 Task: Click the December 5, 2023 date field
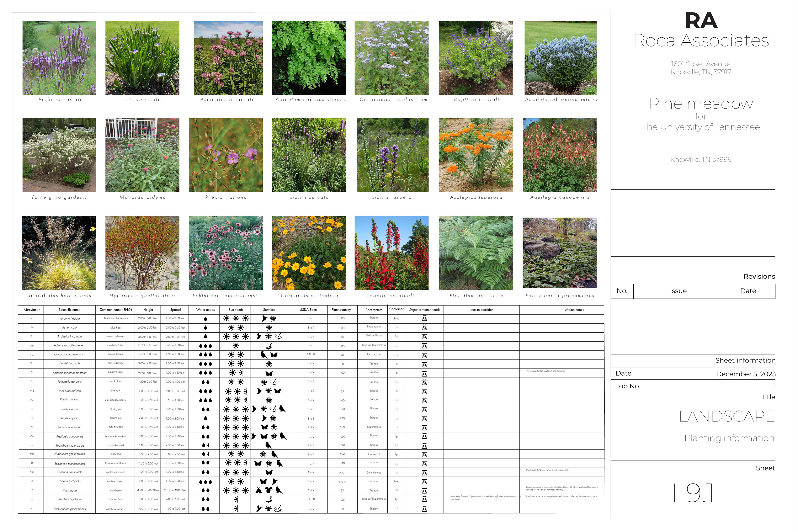tap(745, 374)
